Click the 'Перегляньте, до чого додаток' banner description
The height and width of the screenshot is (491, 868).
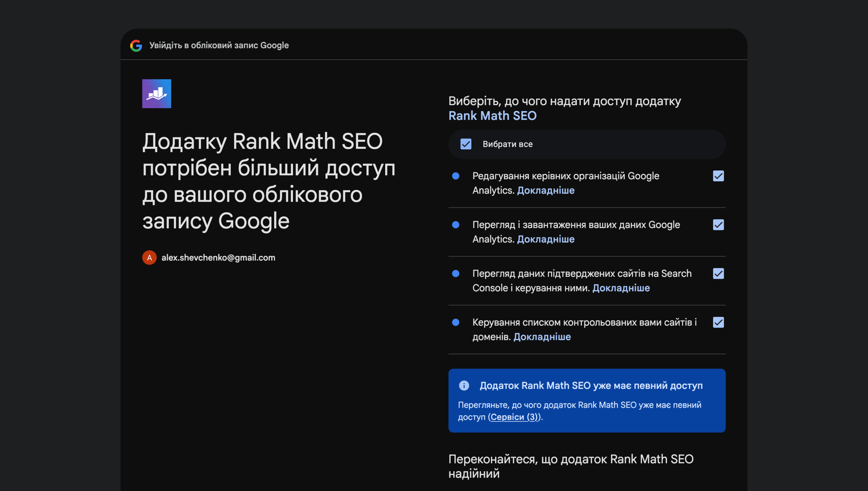click(x=579, y=411)
